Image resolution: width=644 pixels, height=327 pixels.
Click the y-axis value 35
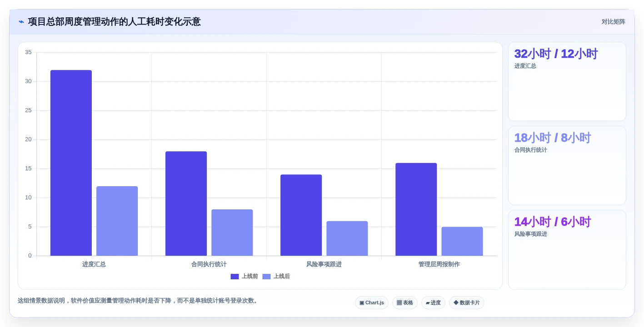coord(28,52)
